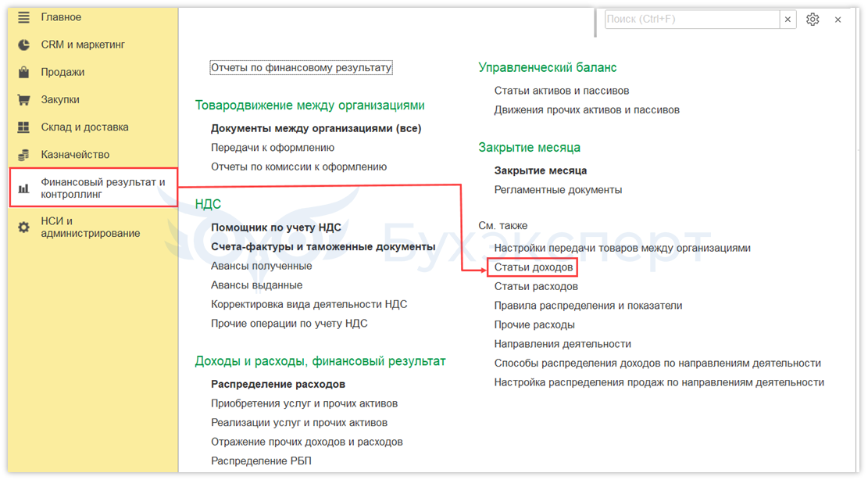This screenshot has height=480, width=868.
Task: Open Счета-фактуры и таможенные документы
Action: click(323, 247)
